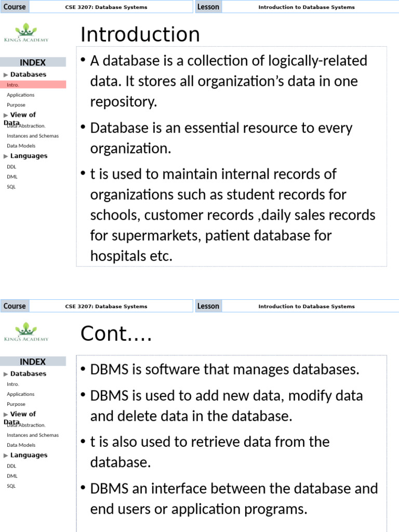Click Databases heading in the Introduction slide index
Viewport: 399px width, 532px height.
[28, 74]
